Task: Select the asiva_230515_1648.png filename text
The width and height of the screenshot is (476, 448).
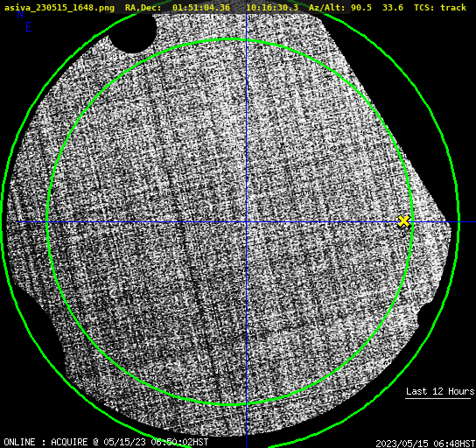Action: point(59,7)
